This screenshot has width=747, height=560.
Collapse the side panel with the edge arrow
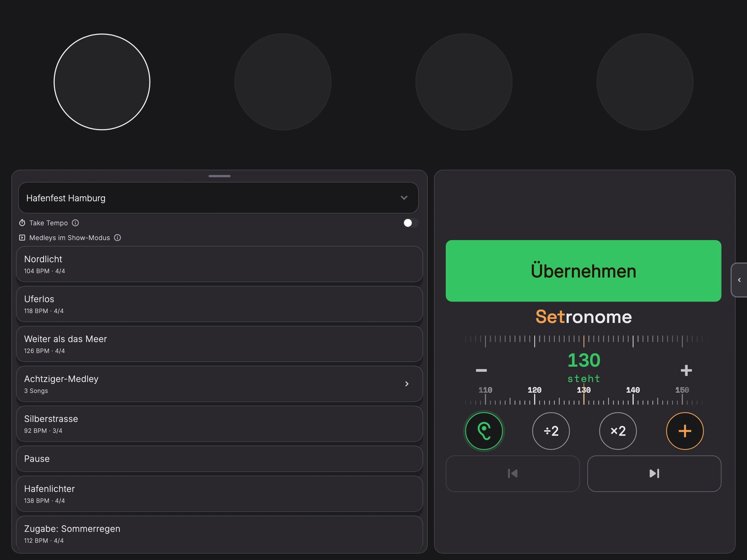click(739, 280)
